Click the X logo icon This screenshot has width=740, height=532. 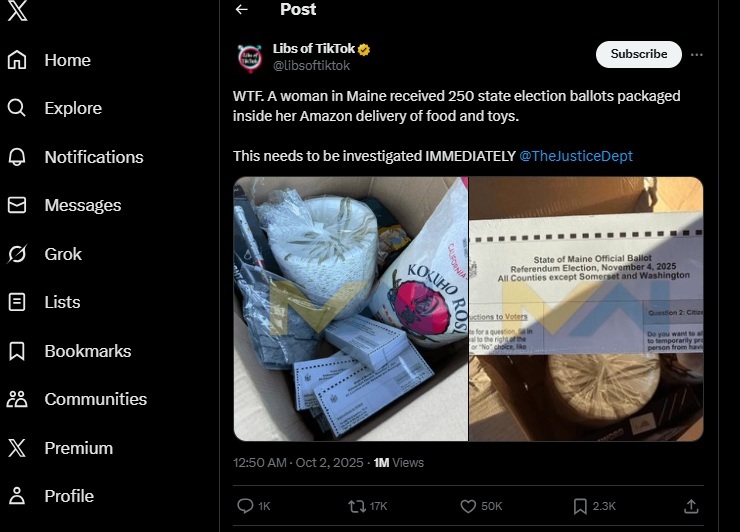(17, 10)
